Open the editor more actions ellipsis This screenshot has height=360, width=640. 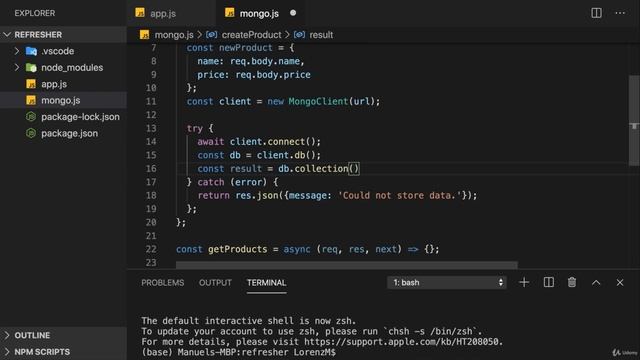[620, 13]
